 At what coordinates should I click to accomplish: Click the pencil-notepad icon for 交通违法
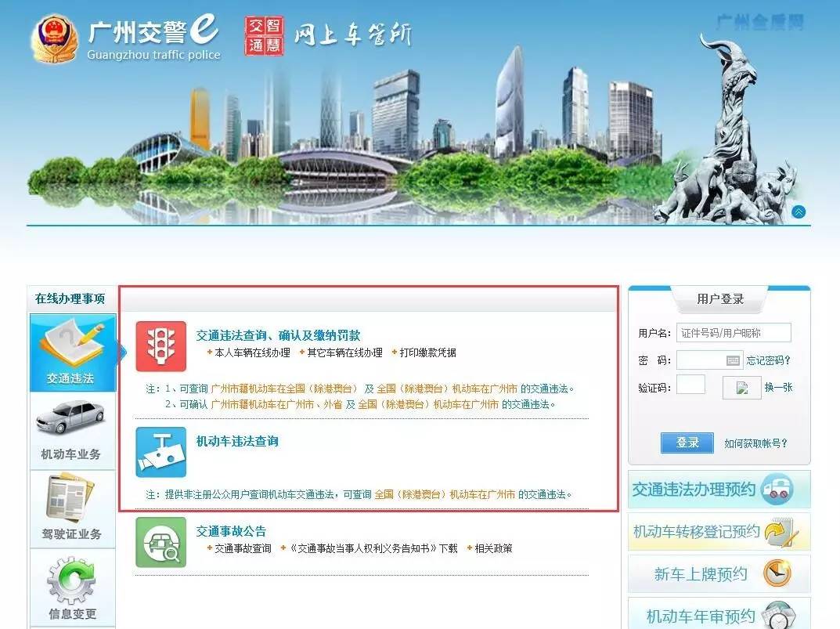[x=72, y=342]
